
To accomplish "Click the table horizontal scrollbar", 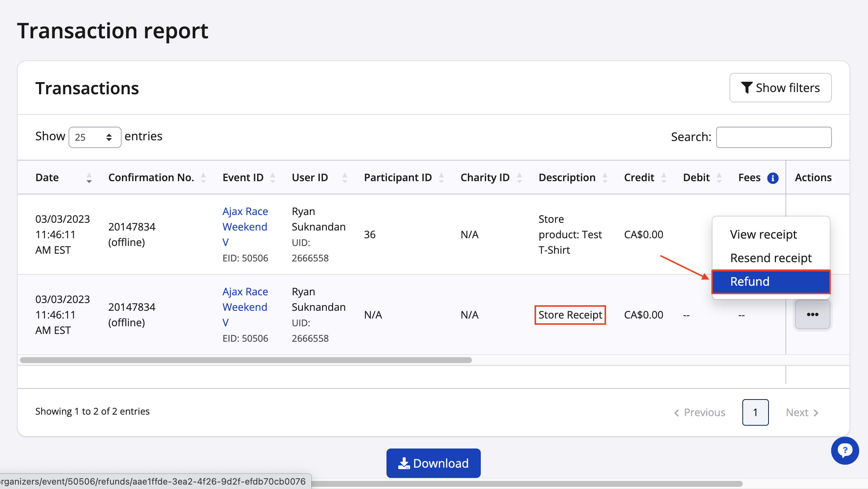I will tap(246, 360).
